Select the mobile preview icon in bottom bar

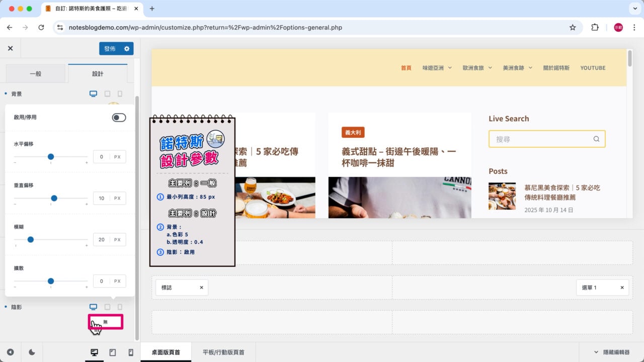point(130,352)
